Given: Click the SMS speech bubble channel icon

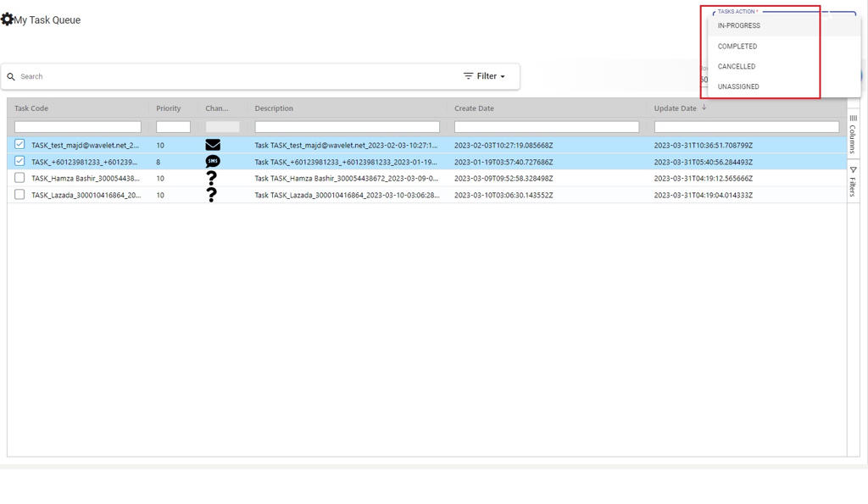Looking at the screenshot, I should (x=213, y=162).
